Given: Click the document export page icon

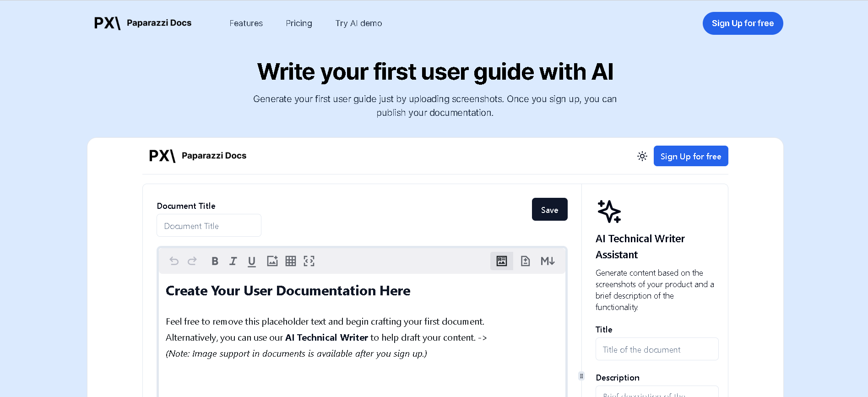Looking at the screenshot, I should (x=525, y=261).
